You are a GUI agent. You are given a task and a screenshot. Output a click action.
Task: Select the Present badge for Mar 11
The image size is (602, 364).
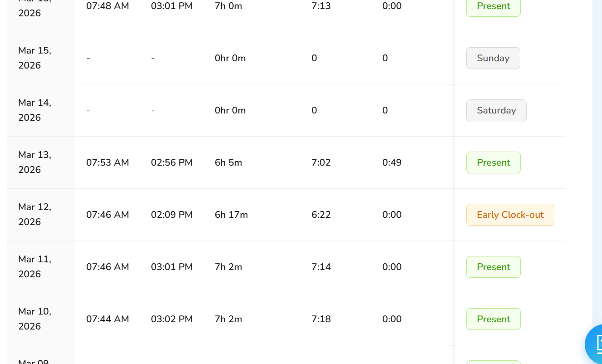pos(493,267)
